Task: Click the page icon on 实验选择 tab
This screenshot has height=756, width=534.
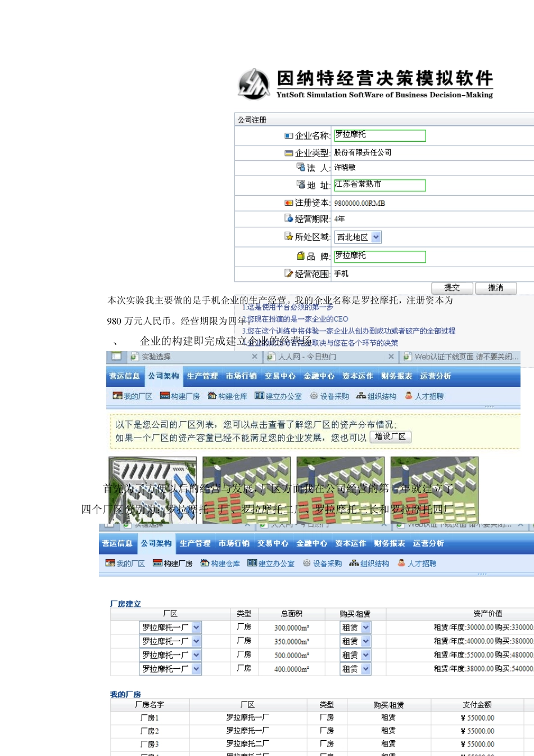Action: 134,357
